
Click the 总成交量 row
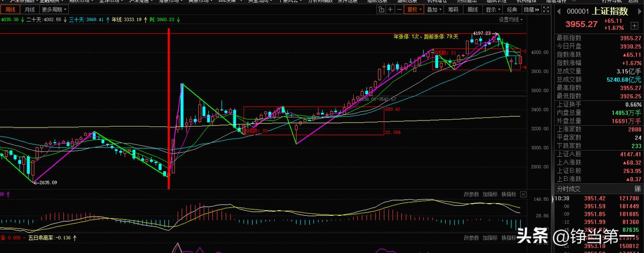click(599, 71)
